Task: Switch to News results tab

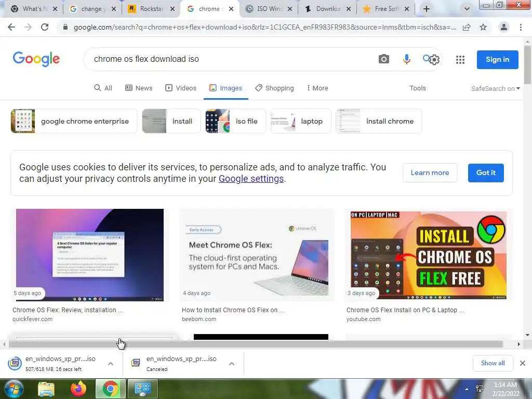Action: [139, 88]
